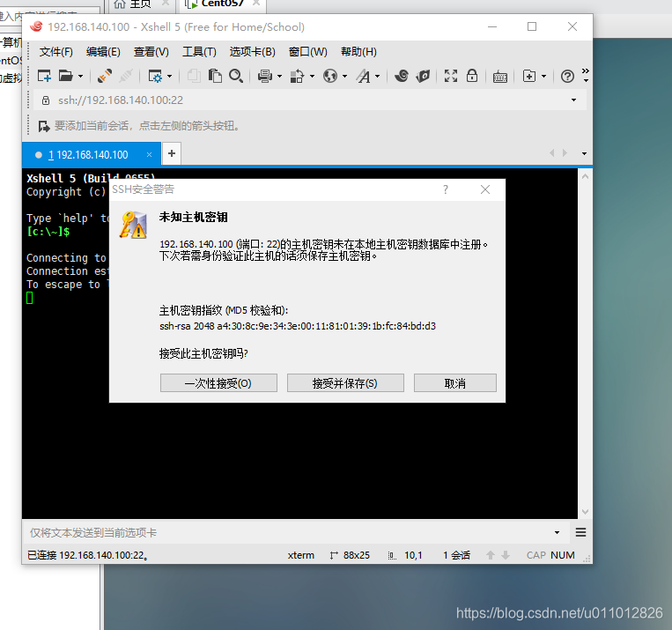Viewport: 672px width, 630px height.
Task: Click 取消 button in SSH warning
Action: pyautogui.click(x=455, y=383)
